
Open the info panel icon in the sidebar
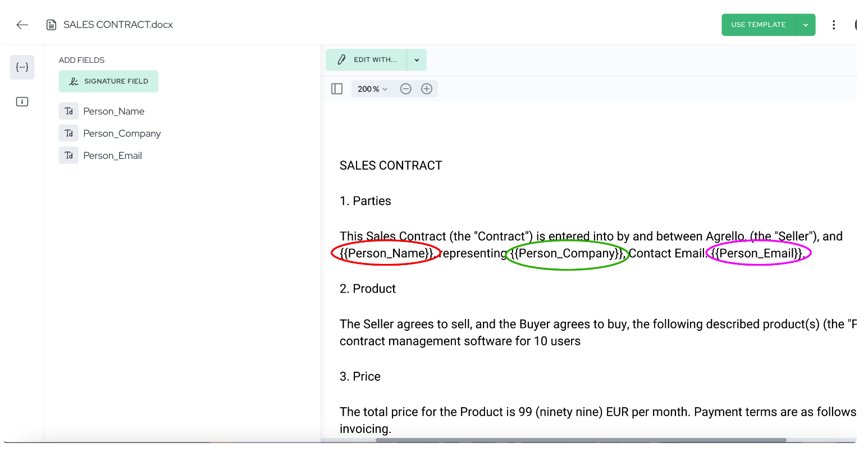point(22,102)
